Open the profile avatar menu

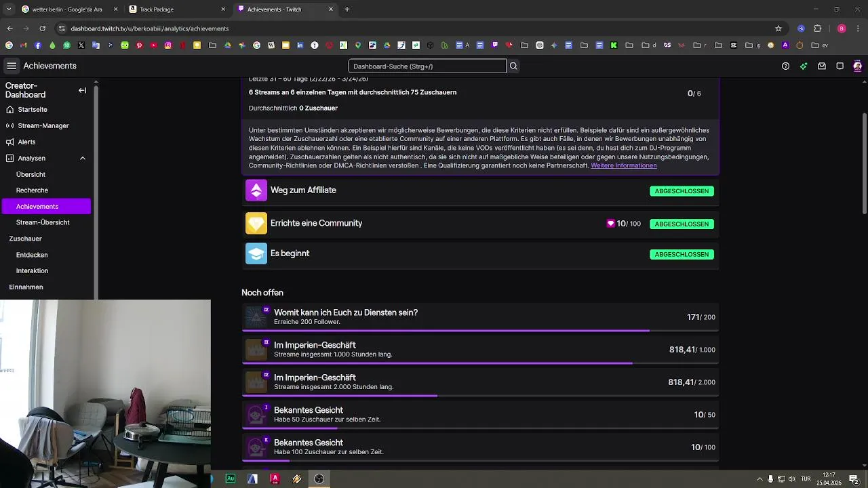click(x=857, y=66)
